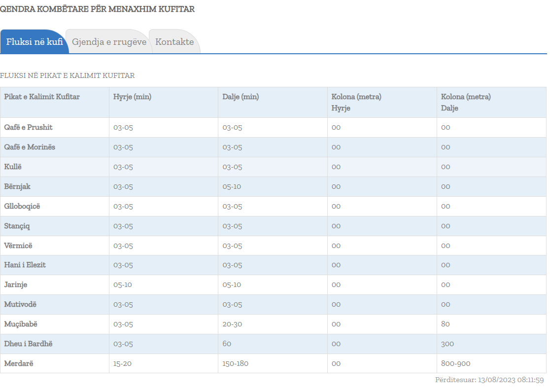550x392 pixels.
Task: Click the Dalje (min) column header
Action: (x=241, y=97)
